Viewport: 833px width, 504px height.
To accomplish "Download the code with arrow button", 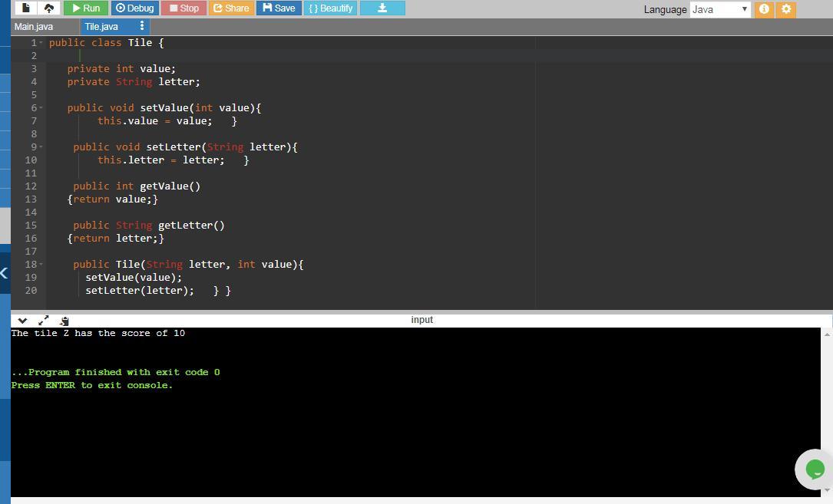I will (382, 8).
